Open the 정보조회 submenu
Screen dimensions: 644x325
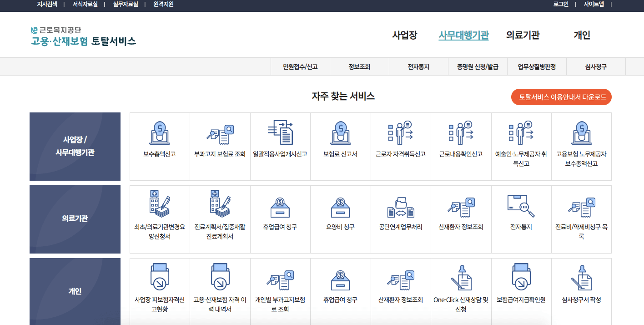[359, 66]
